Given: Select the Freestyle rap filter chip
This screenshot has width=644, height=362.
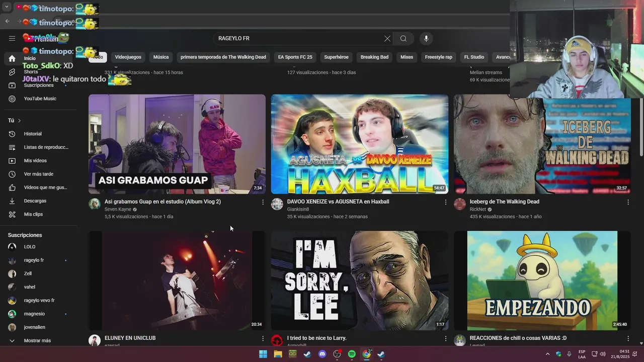Looking at the screenshot, I should point(439,57).
